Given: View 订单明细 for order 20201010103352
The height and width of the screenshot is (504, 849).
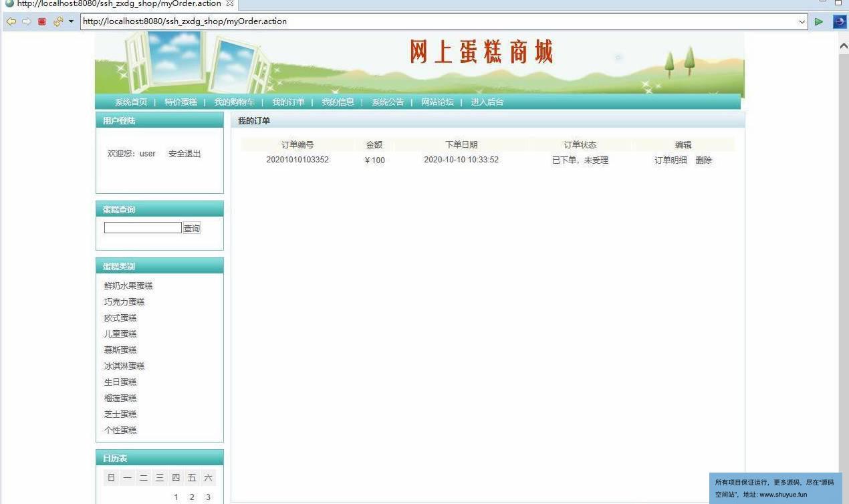Looking at the screenshot, I should pyautogui.click(x=671, y=160).
